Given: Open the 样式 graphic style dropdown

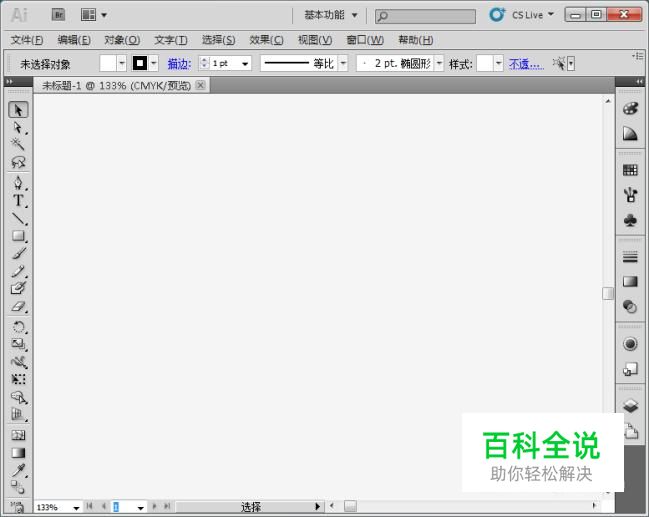Looking at the screenshot, I should (x=499, y=64).
